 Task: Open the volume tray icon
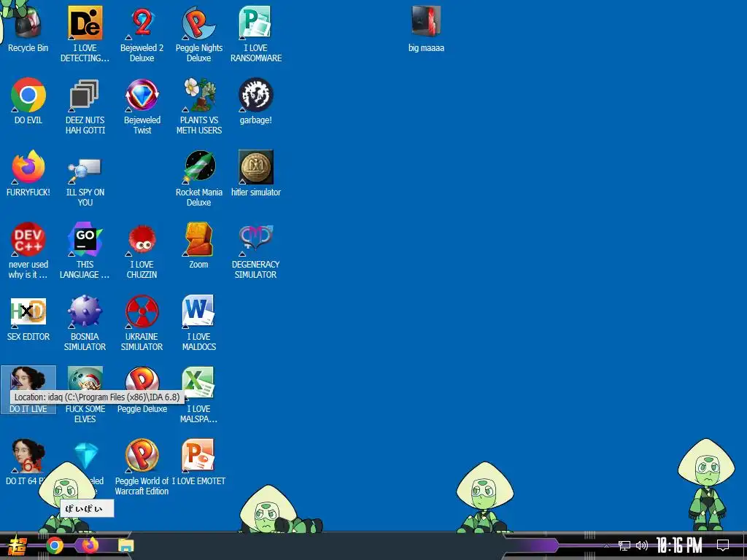tap(642, 545)
